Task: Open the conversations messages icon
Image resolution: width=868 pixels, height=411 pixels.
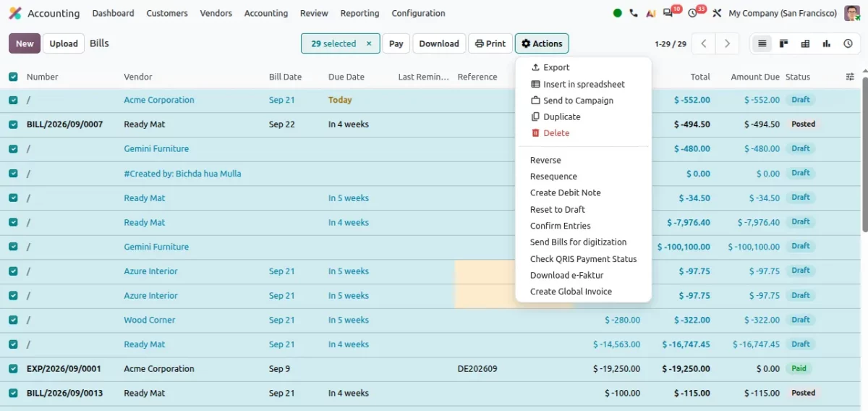Action: tap(668, 13)
